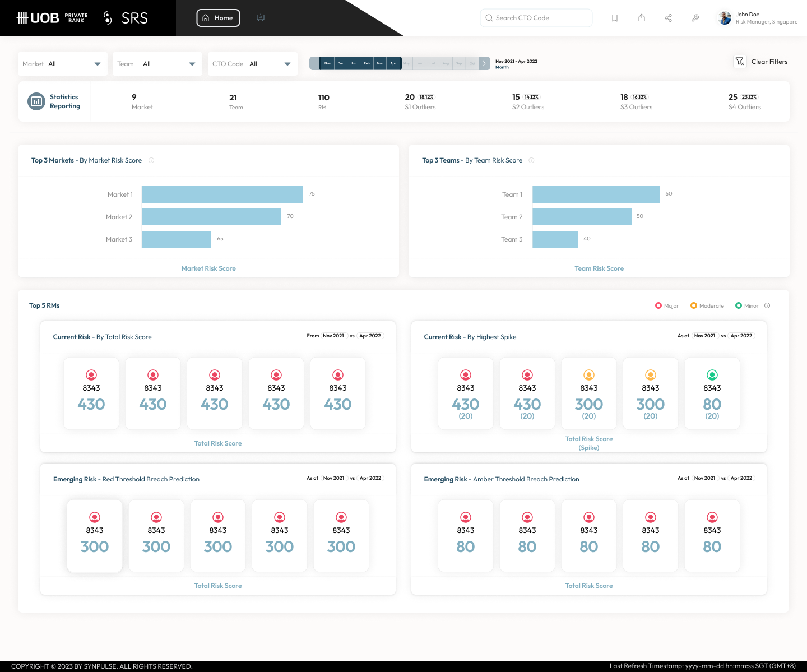Open the wrench settings icon
This screenshot has width=807, height=672.
(695, 18)
